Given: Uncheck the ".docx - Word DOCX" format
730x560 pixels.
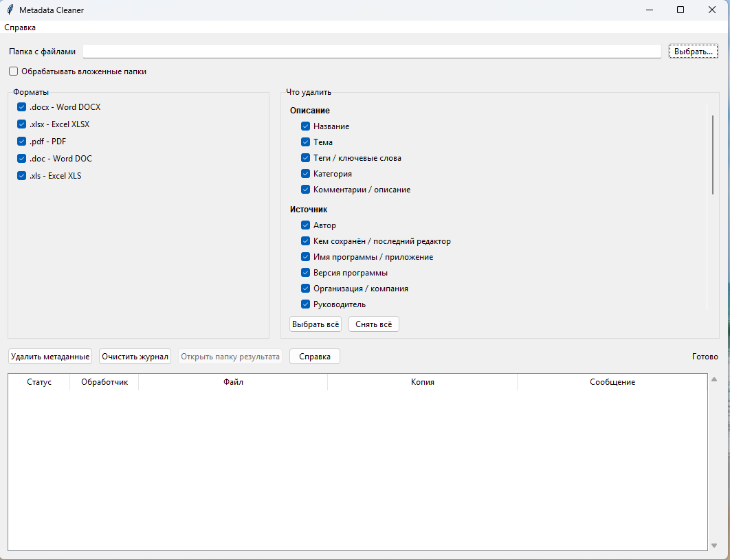Looking at the screenshot, I should click(21, 107).
